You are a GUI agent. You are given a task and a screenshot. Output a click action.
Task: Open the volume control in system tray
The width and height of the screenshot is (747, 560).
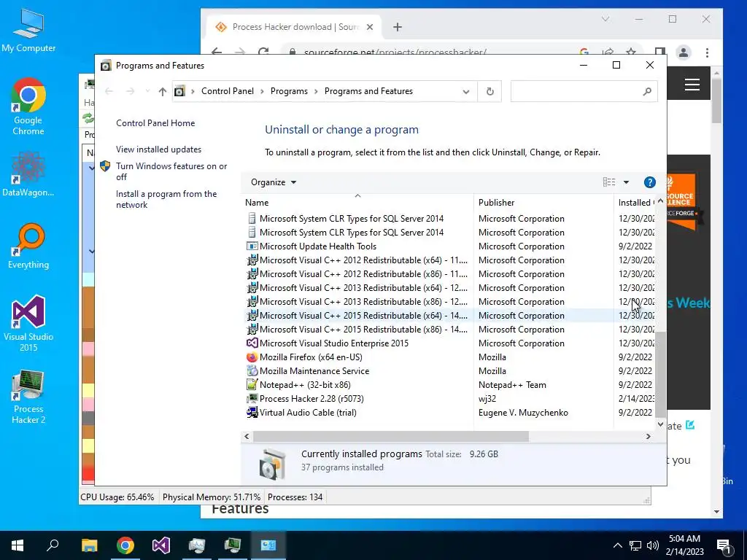[653, 545]
